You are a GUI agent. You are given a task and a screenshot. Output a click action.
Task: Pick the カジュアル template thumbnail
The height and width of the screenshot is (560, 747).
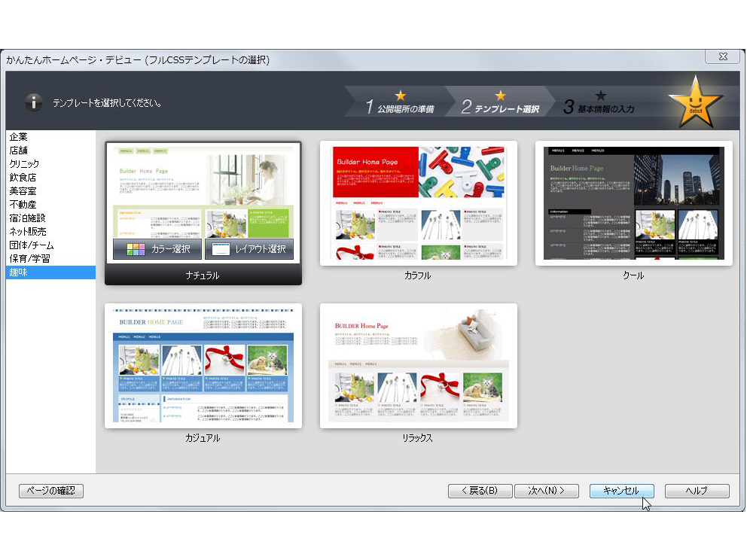coord(203,365)
